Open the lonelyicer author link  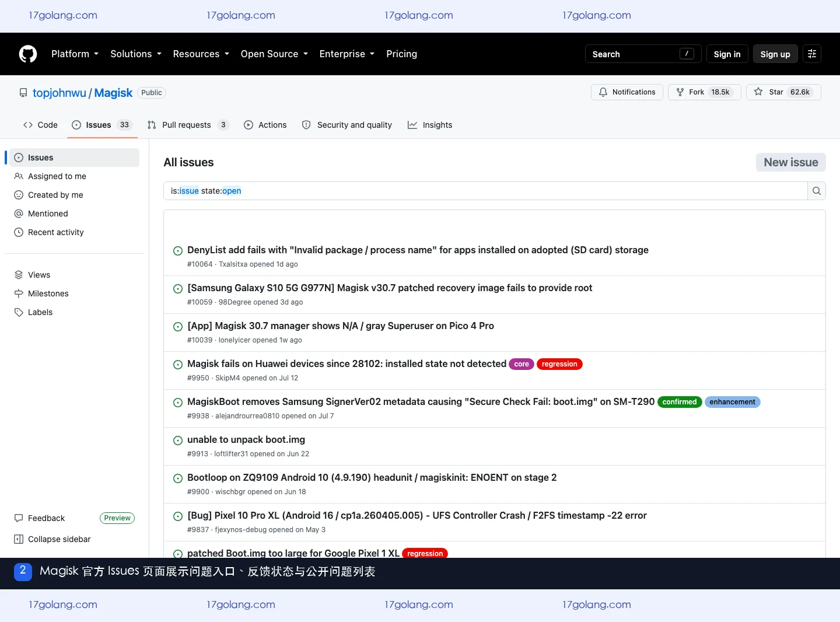pos(235,340)
